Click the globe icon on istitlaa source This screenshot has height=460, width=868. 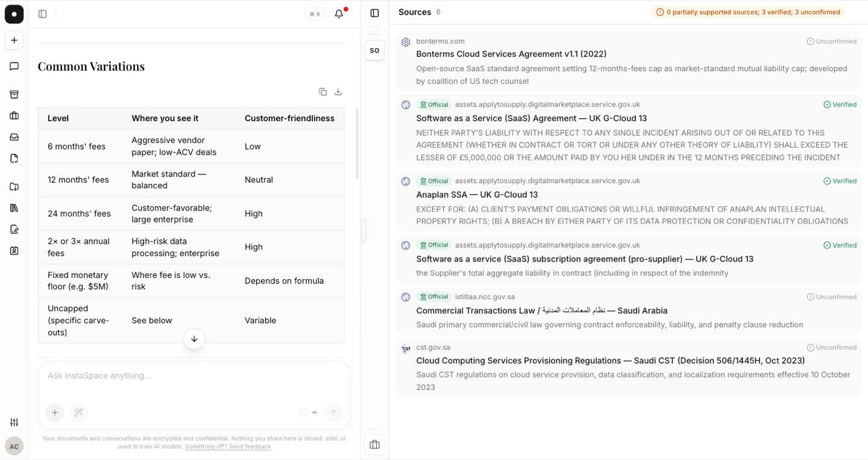coord(406,297)
